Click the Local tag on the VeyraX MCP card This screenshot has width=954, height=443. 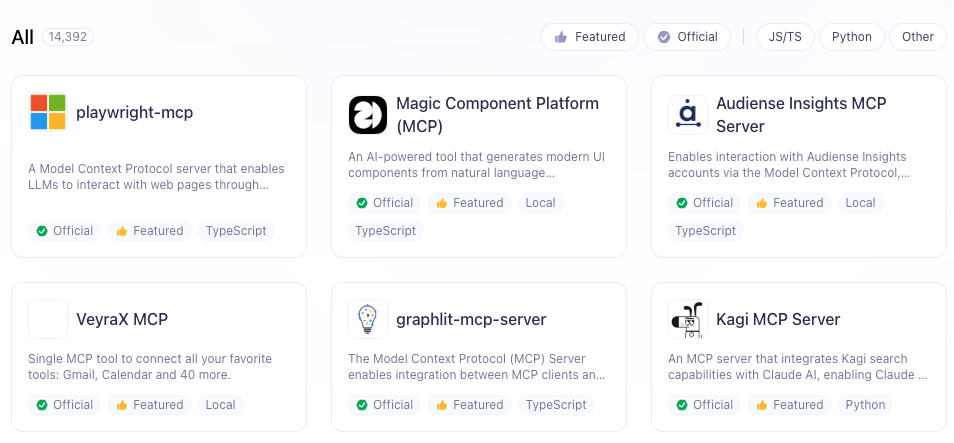click(221, 405)
